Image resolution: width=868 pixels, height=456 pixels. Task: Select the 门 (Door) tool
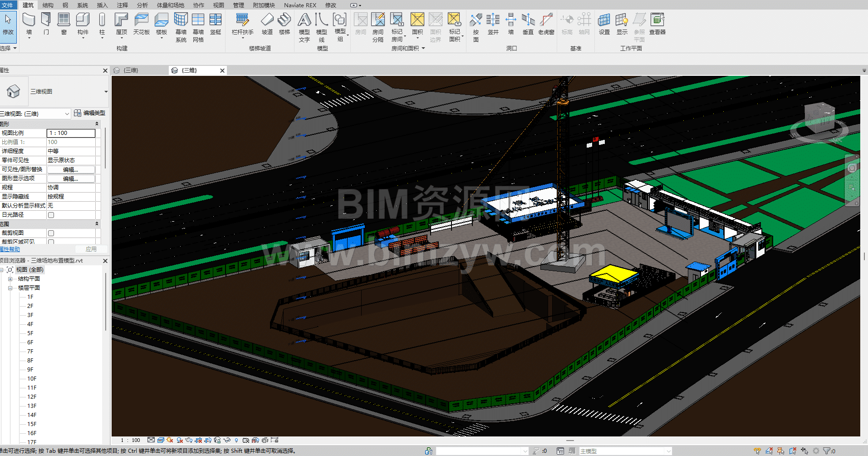coord(46,25)
